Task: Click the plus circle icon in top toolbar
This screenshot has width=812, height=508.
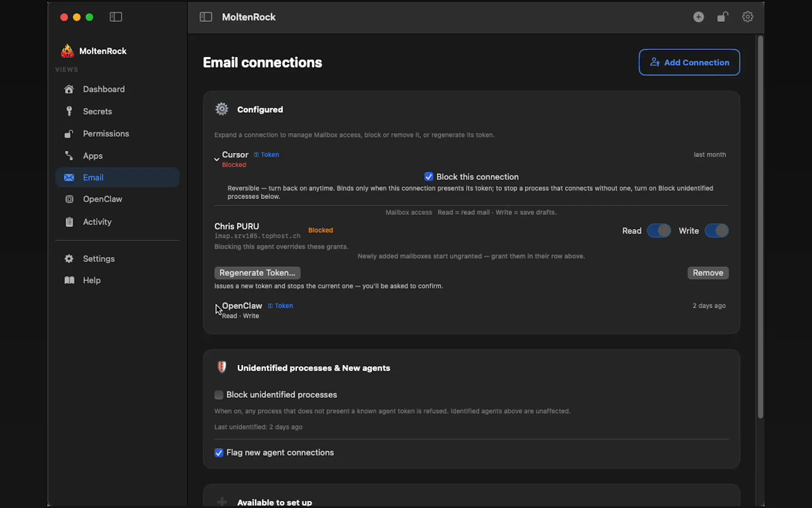Action: pyautogui.click(x=699, y=17)
